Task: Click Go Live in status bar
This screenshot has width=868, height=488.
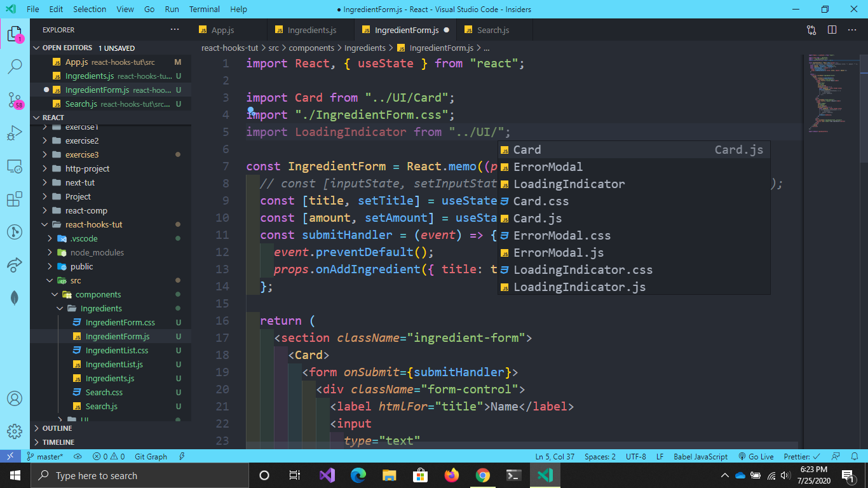Action: click(756, 456)
